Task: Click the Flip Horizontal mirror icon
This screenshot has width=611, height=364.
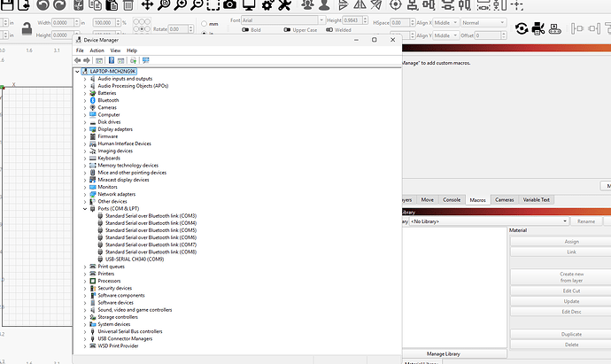Action: pos(360,4)
